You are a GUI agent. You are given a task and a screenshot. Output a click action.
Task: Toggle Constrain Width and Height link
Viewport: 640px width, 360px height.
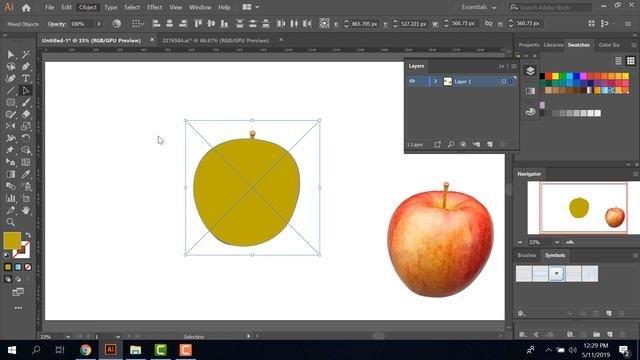click(489, 24)
